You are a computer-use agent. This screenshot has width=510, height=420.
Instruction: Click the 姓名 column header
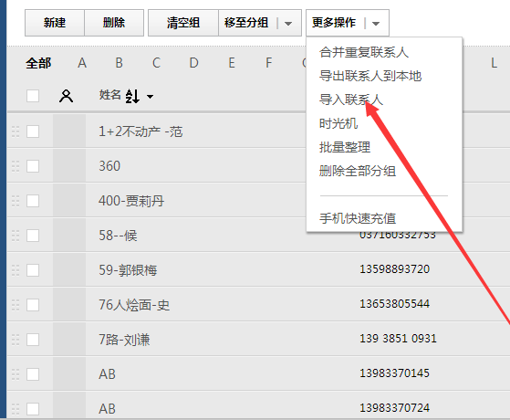coord(109,95)
